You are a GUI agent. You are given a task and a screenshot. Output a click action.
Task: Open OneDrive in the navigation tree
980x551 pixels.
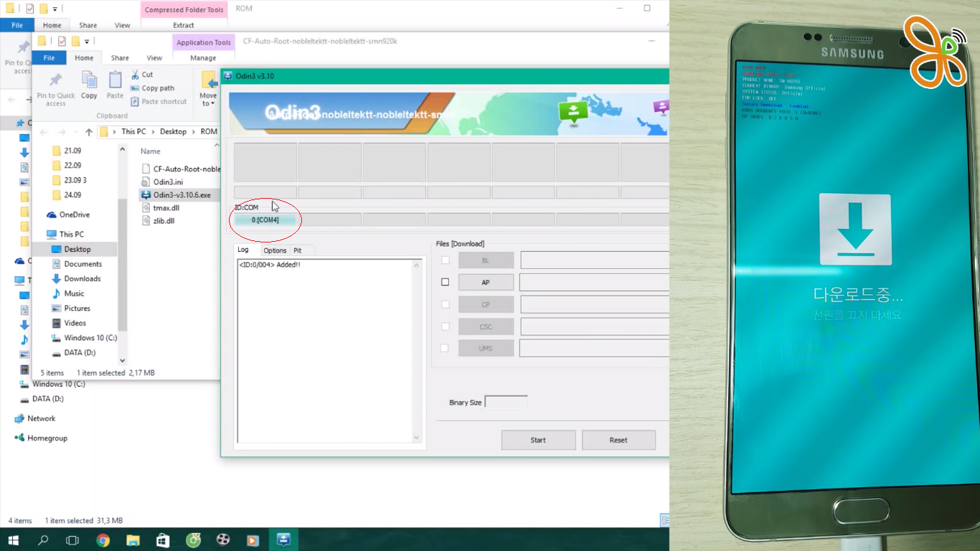click(67, 215)
